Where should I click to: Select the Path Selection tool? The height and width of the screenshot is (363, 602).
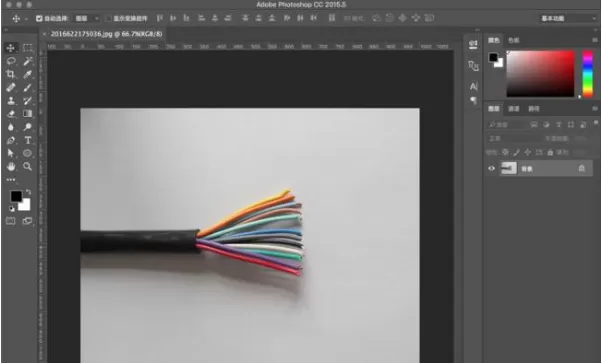pyautogui.click(x=11, y=153)
